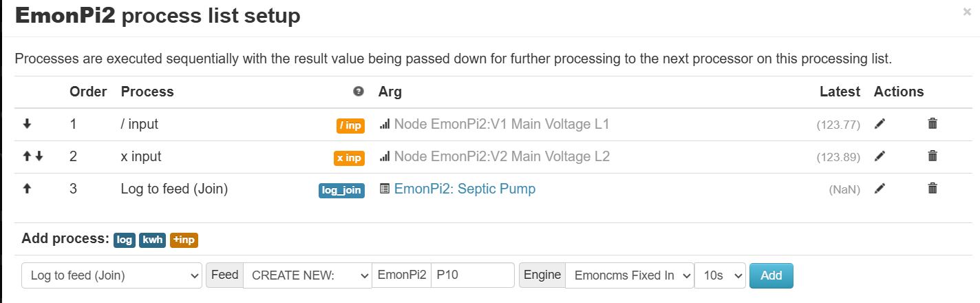The image size is (980, 303).
Task: Select the 'kwh' quick-add process tag
Action: [x=153, y=240]
